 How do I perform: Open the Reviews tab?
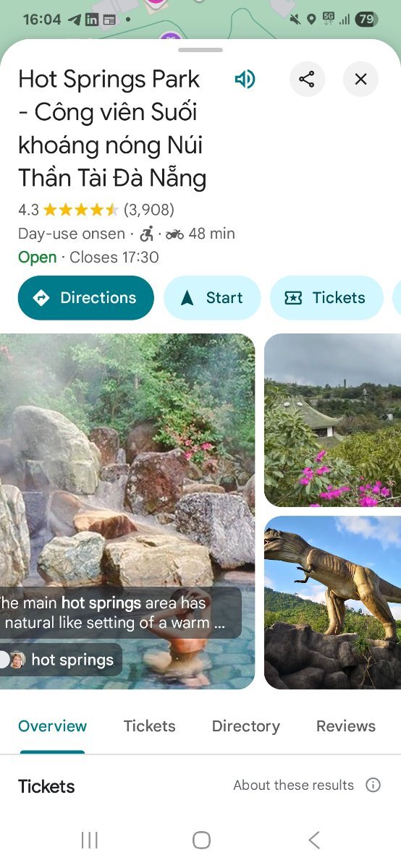(346, 726)
